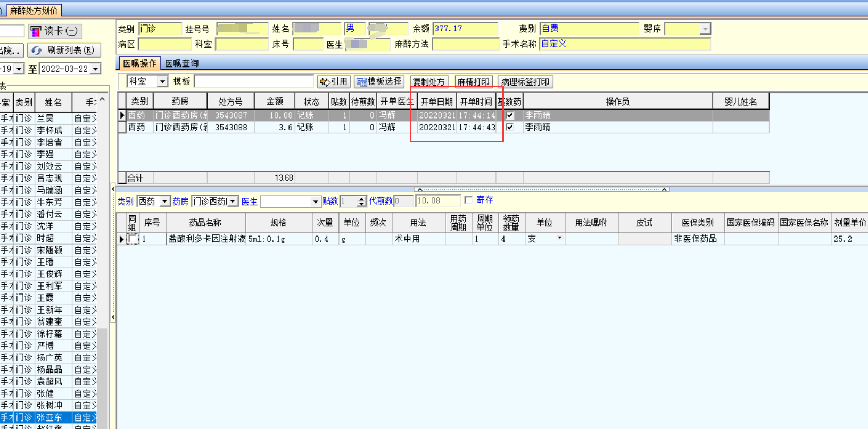868x429 pixels.
Task: Click the 余额 field showing 377.17
Action: pos(465,29)
